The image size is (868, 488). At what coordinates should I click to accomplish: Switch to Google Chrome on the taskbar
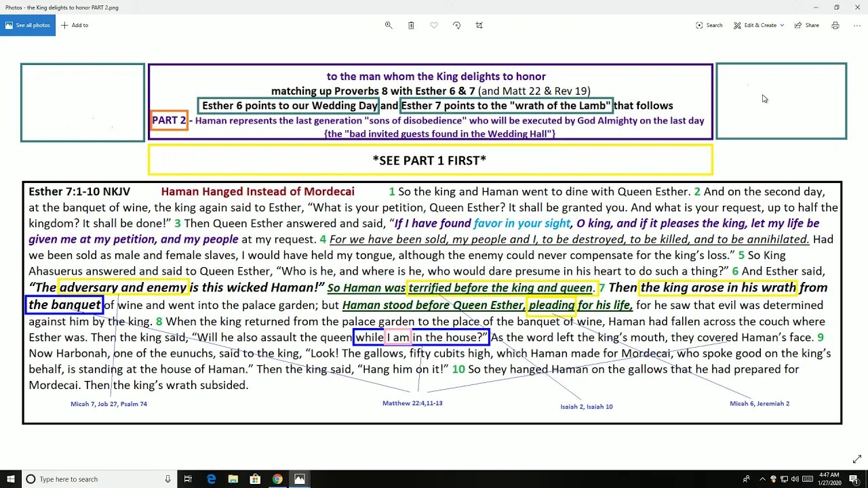tap(277, 479)
